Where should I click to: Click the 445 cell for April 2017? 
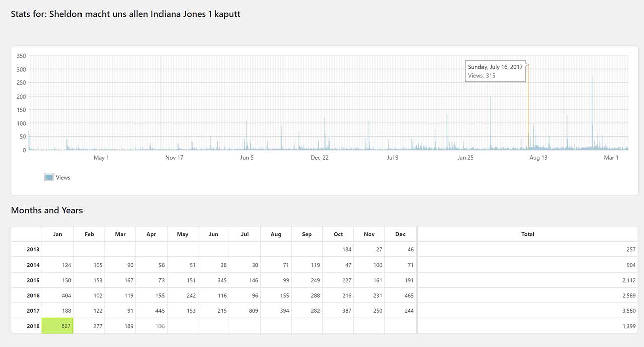point(151,311)
